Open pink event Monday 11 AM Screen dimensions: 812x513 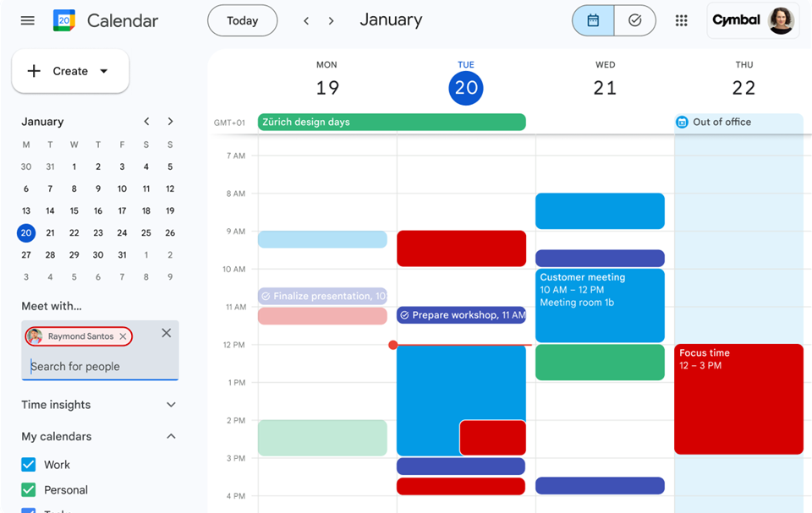(322, 316)
